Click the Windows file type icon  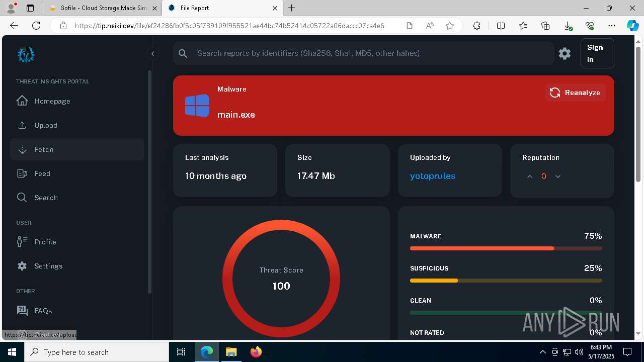pyautogui.click(x=197, y=106)
